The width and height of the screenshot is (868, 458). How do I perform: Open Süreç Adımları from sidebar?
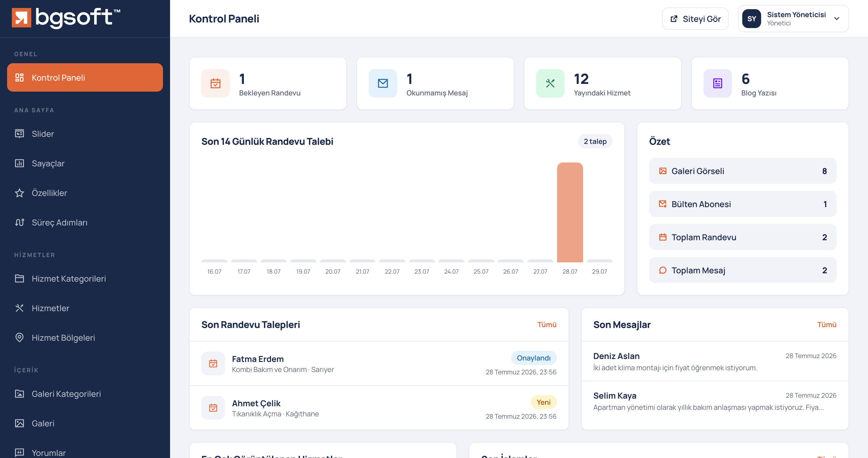tap(85, 222)
